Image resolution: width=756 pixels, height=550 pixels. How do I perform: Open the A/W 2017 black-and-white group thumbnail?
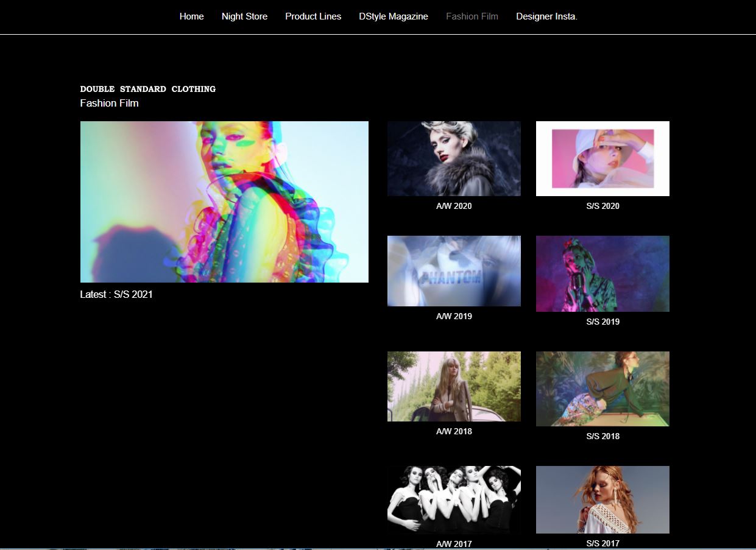click(x=454, y=499)
